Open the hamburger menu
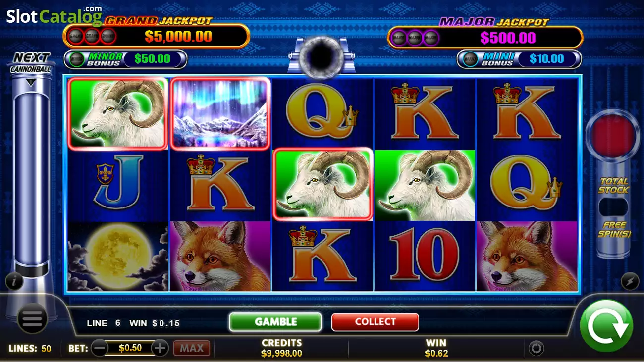The width and height of the screenshot is (644, 362). coord(33,318)
